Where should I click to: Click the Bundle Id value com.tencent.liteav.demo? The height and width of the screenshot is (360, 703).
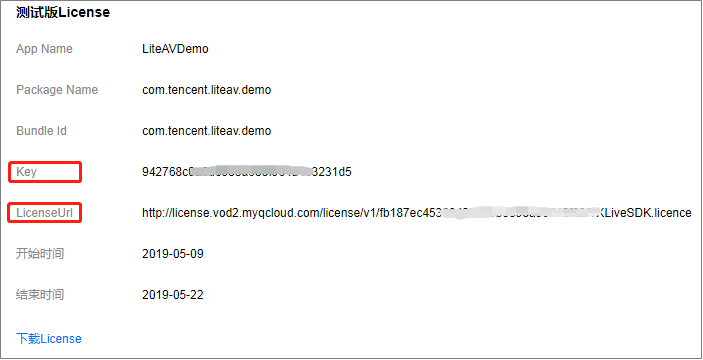point(207,131)
